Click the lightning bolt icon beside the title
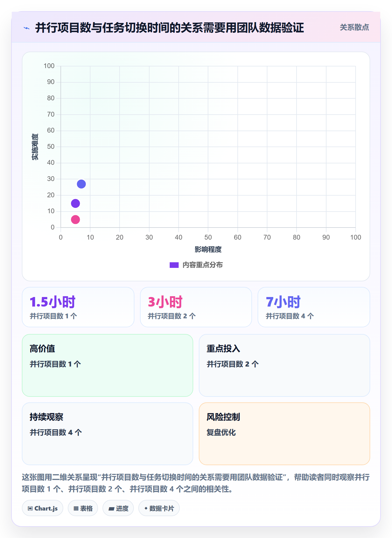The width and height of the screenshot is (392, 538). click(x=27, y=28)
